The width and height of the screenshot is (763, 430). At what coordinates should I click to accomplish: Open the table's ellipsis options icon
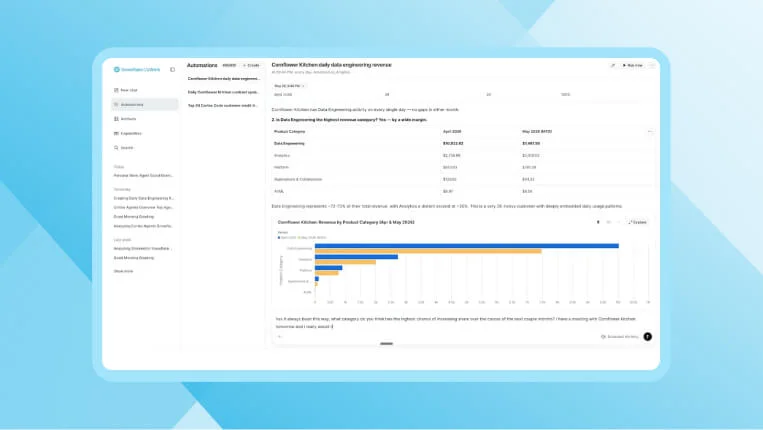tap(650, 132)
